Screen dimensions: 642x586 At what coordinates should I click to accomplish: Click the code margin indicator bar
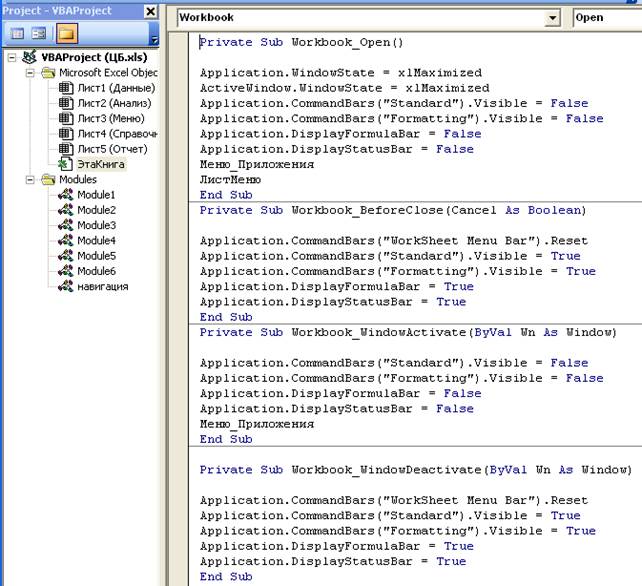click(x=179, y=307)
